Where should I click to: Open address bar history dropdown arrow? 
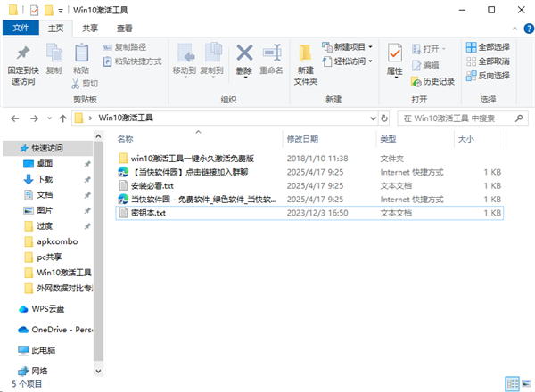point(374,118)
